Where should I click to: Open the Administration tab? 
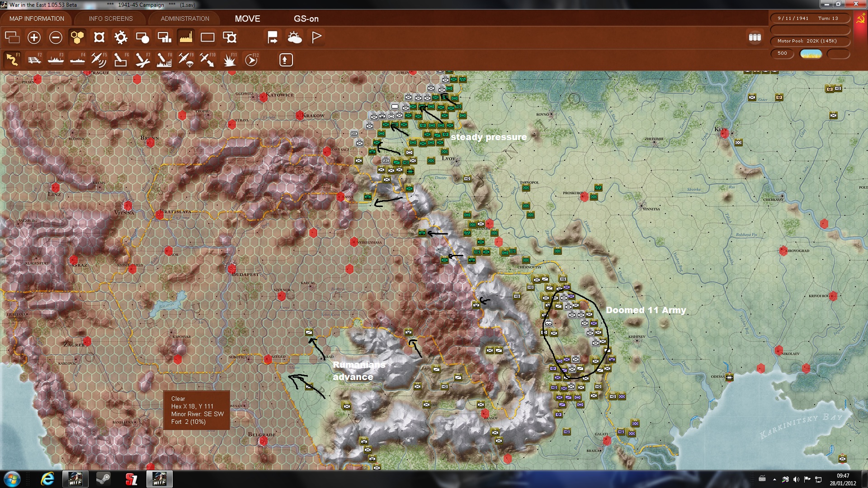click(185, 19)
